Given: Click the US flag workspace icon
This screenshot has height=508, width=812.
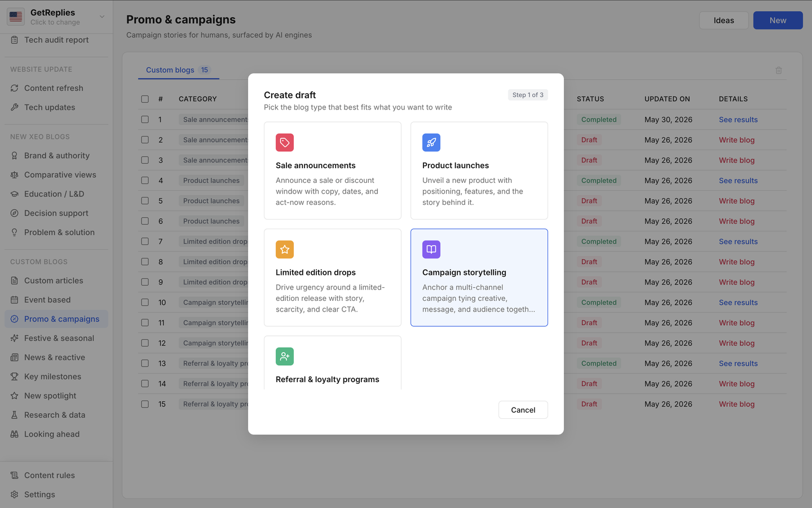Looking at the screenshot, I should [x=16, y=17].
